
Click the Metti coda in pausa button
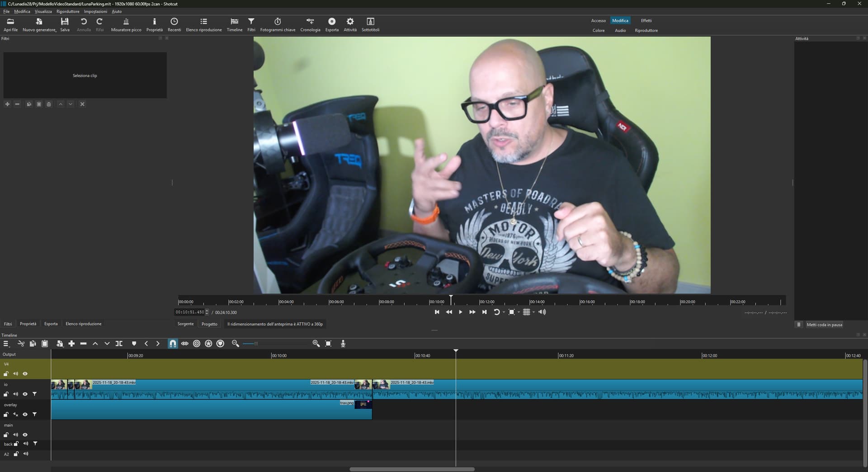tap(824, 325)
